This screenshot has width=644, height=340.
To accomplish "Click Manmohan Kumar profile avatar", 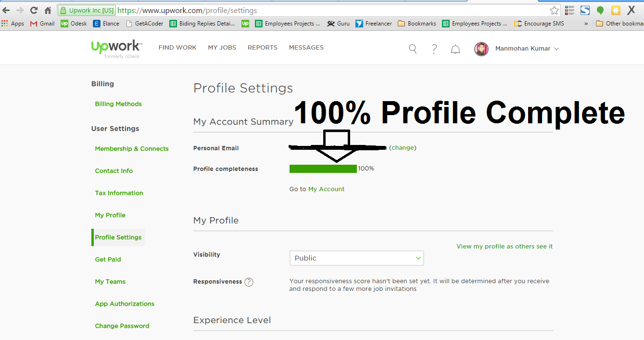I will coord(481,49).
